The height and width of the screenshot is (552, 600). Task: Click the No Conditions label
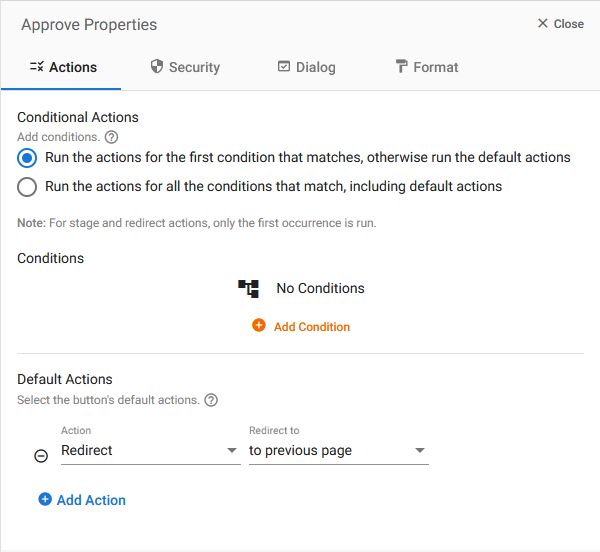click(x=320, y=288)
